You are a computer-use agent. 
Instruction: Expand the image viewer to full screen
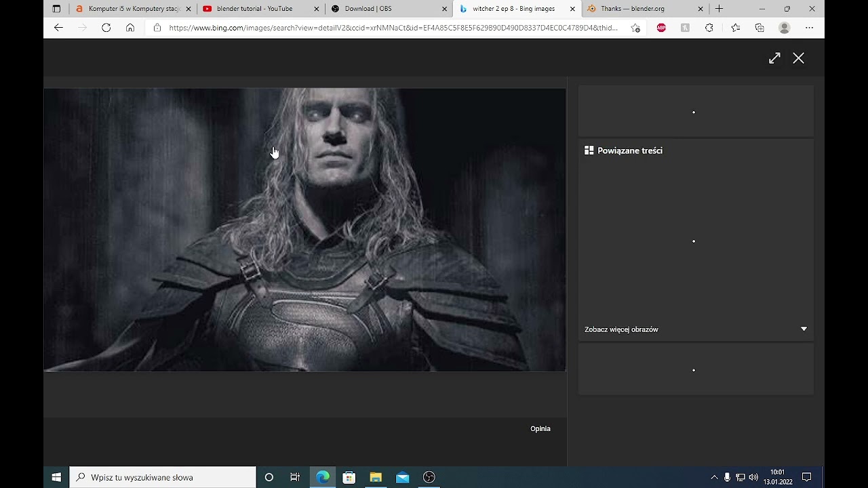(774, 58)
